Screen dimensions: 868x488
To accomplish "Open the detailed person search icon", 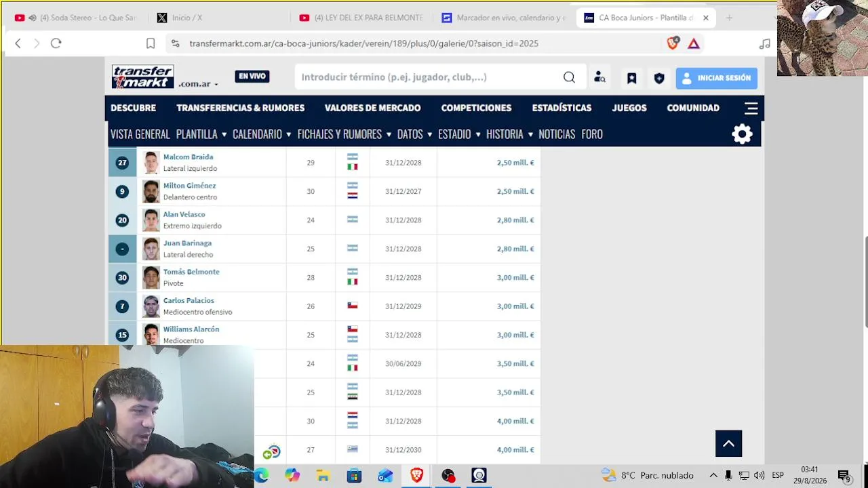I will (599, 77).
